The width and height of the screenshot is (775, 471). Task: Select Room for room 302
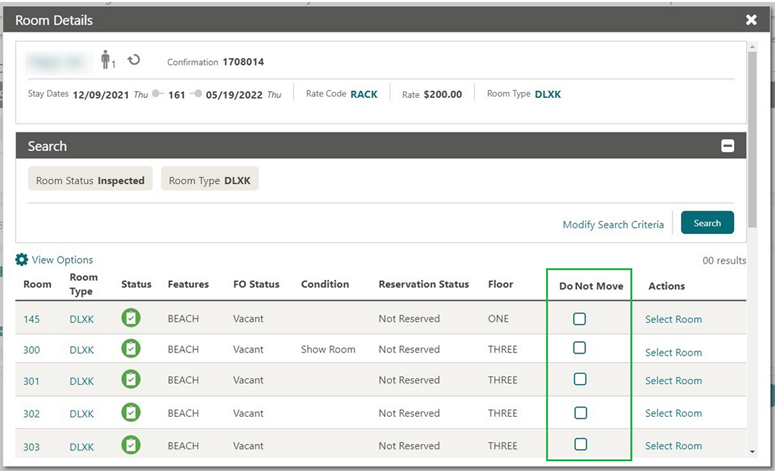coord(673,413)
